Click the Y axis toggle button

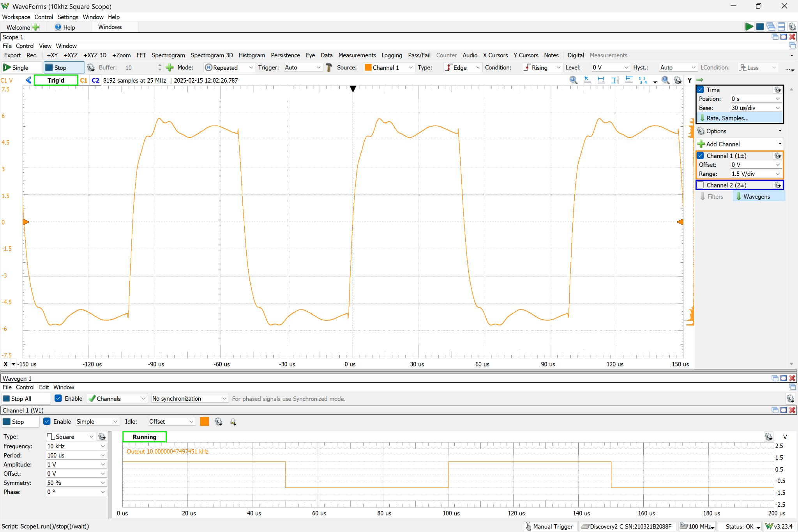click(x=690, y=80)
